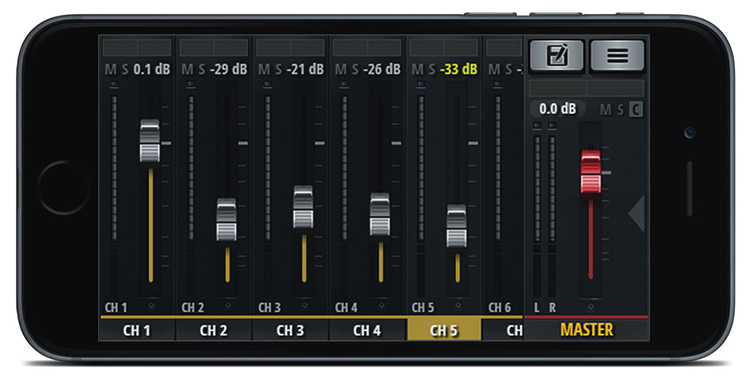The width and height of the screenshot is (750, 378).
Task: Mute channel 5 with its M button
Action: (x=418, y=69)
